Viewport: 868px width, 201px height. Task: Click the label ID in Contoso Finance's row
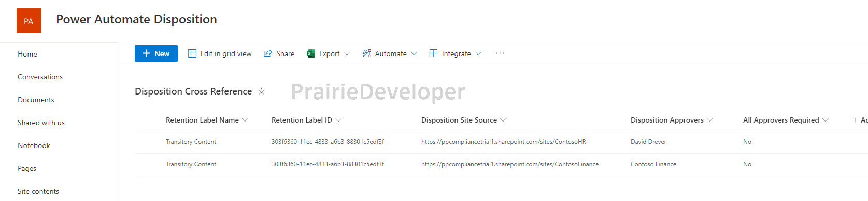(328, 164)
